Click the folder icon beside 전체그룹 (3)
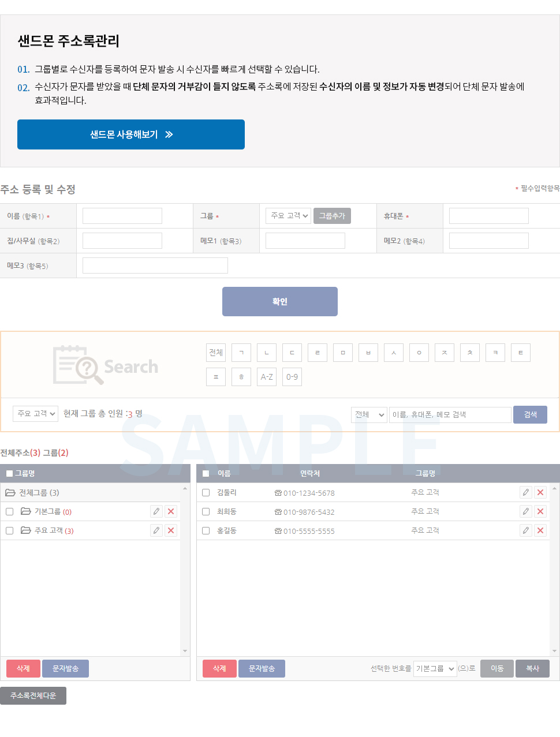Screen dimensions: 560x737 [x=10, y=492]
